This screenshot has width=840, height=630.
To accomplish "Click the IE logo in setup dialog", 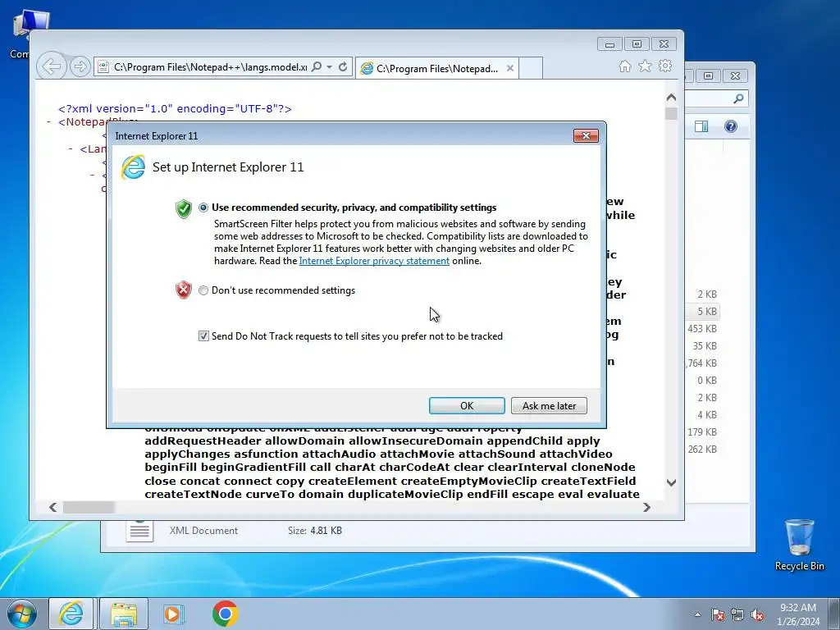I will 134,167.
